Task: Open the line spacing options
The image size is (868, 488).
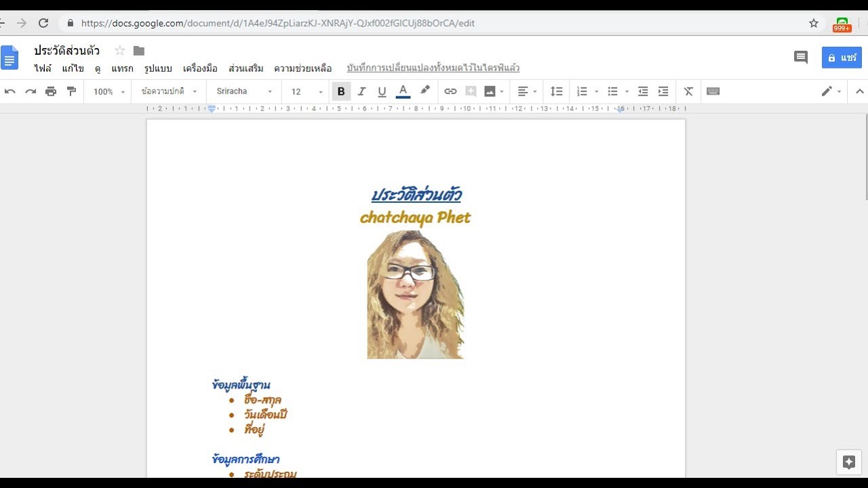Action: point(556,91)
